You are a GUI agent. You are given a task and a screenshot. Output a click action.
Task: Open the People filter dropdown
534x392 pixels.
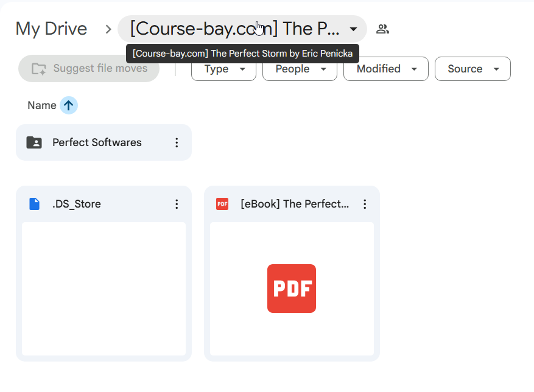coord(300,69)
